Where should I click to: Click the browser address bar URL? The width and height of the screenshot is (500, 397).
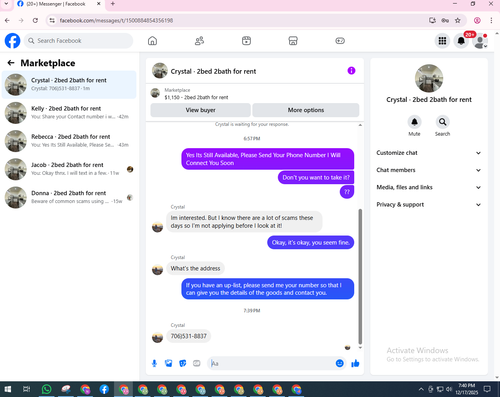pyautogui.click(x=116, y=20)
